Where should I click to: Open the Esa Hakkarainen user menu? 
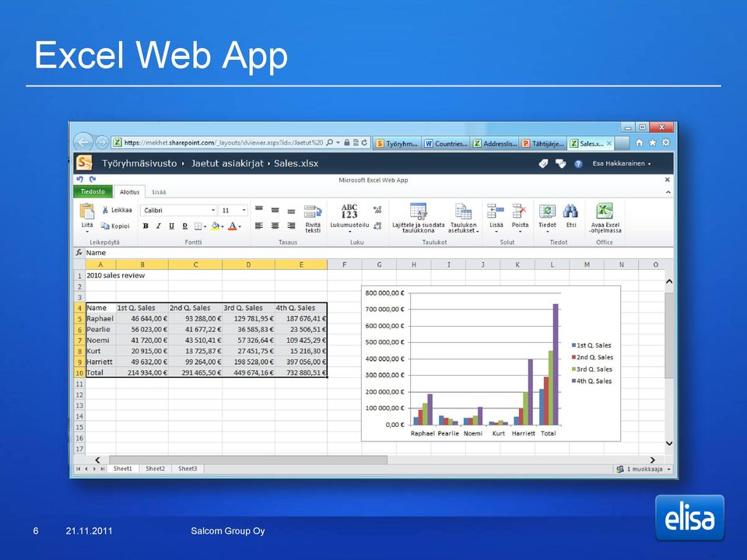[622, 163]
